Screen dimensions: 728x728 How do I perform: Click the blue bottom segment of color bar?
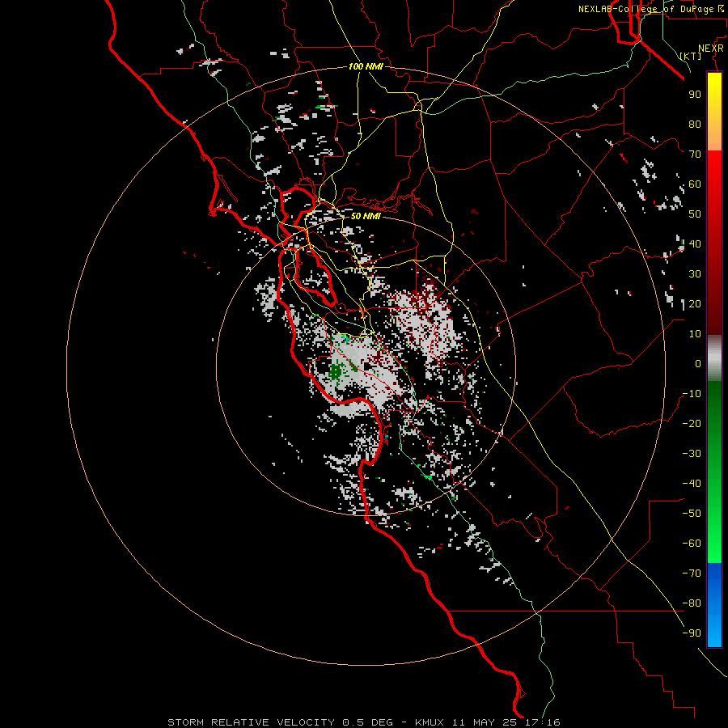coord(714,605)
